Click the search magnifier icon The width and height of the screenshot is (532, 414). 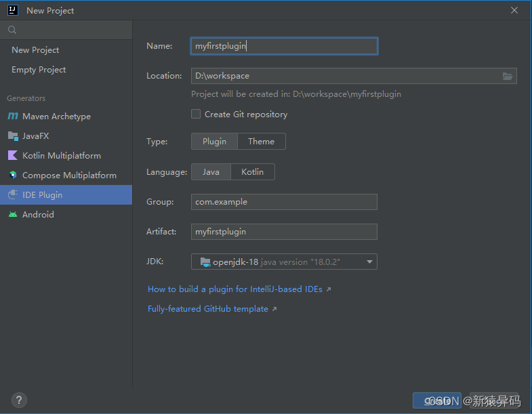[12, 30]
